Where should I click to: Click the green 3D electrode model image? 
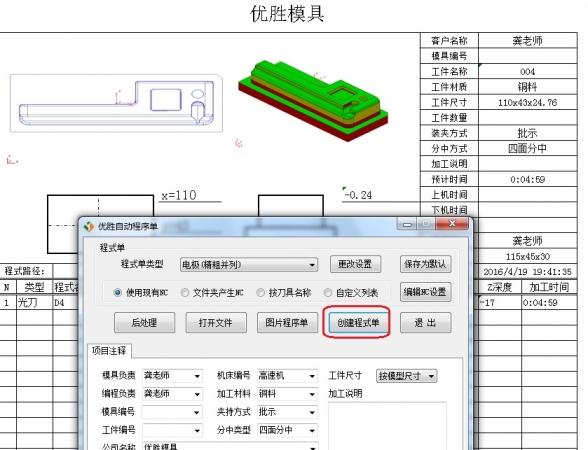coord(313,100)
